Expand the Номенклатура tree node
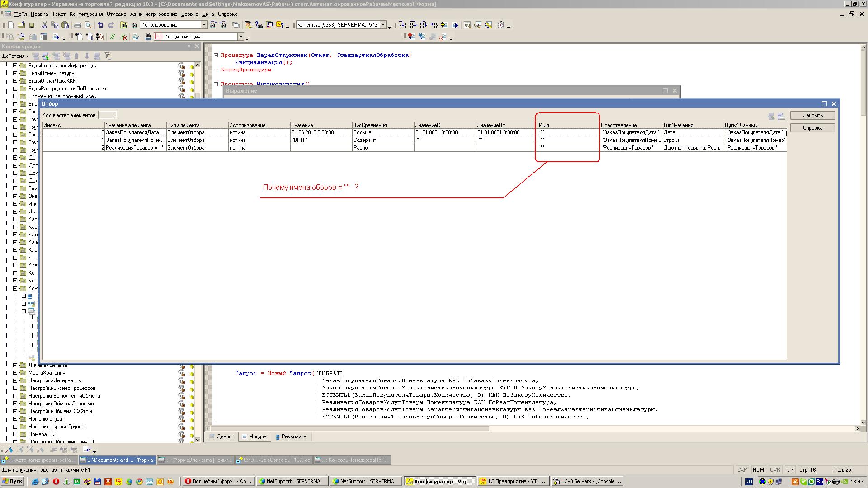The height and width of the screenshot is (488, 868). [x=15, y=419]
